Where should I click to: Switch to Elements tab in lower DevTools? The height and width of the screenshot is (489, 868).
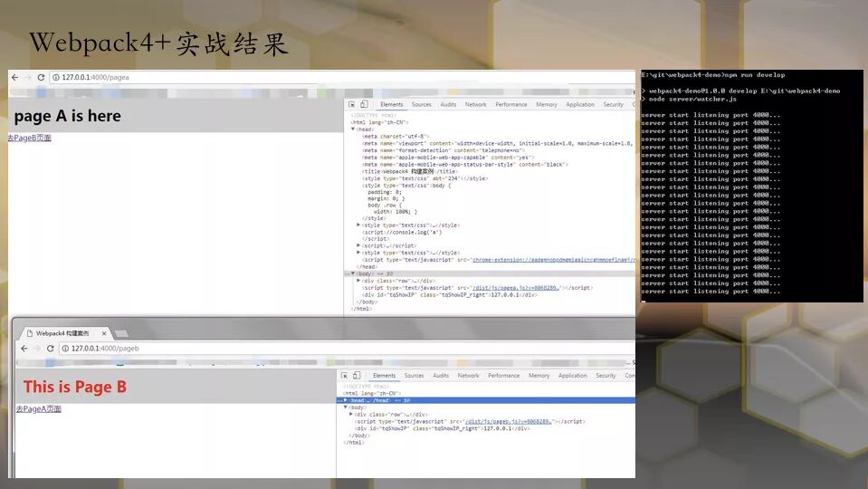[x=384, y=376]
